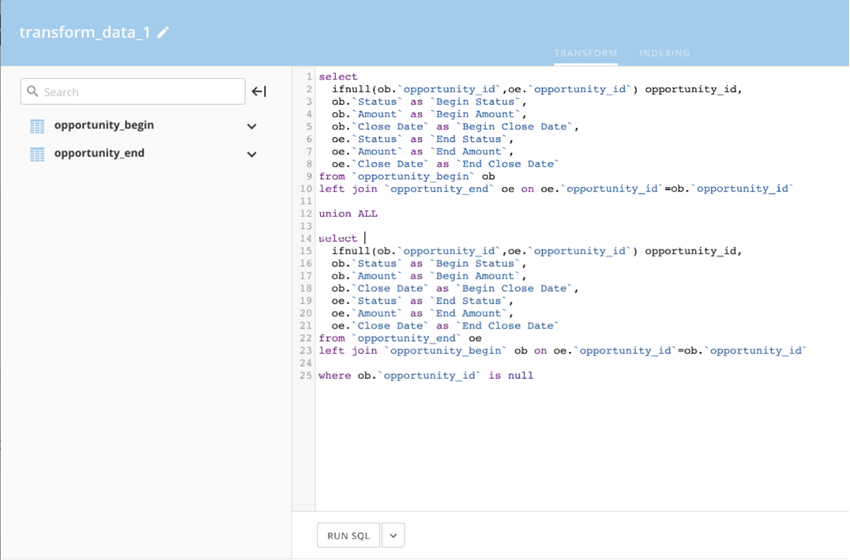Click the opportunity_begin table grid icon

[x=37, y=126]
